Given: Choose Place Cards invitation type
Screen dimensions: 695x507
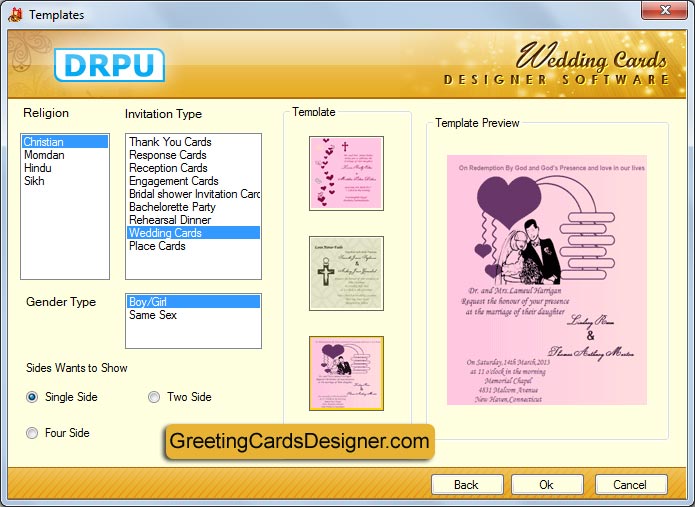Looking at the screenshot, I should click(193, 246).
